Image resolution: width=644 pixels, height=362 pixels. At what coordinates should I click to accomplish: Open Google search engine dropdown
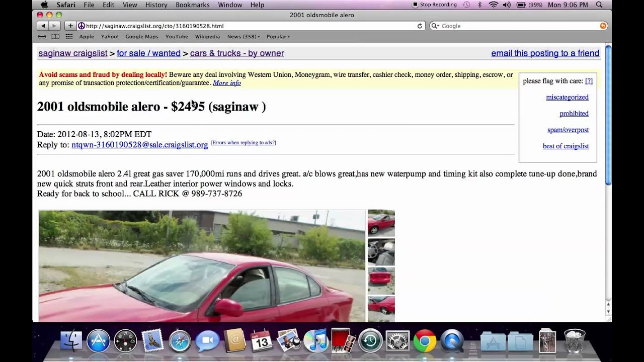click(435, 26)
